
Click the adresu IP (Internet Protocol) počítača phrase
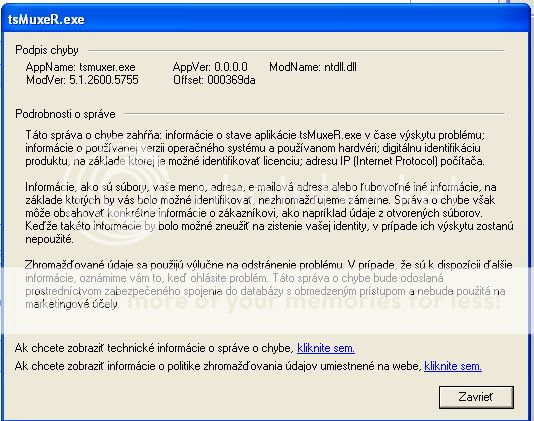click(395, 161)
